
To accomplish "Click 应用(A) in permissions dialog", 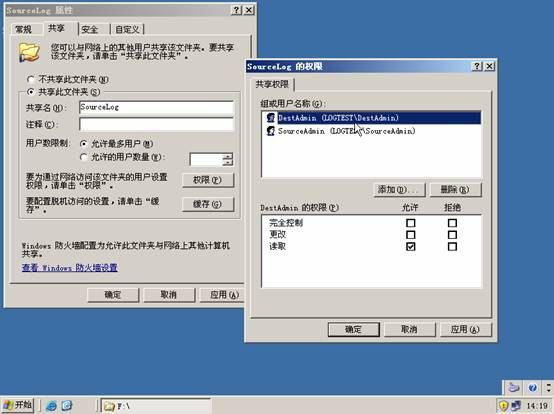I will click(x=466, y=329).
